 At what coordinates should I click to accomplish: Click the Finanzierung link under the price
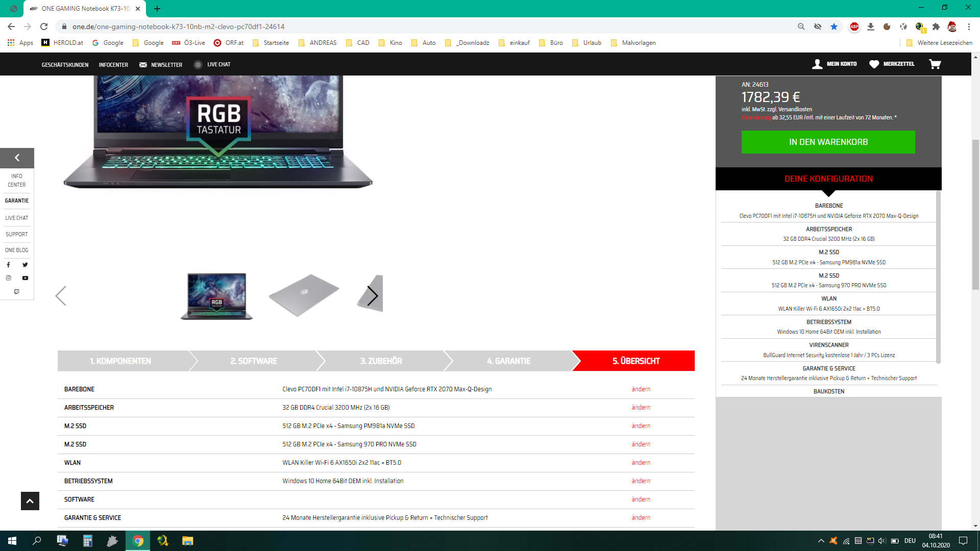tap(756, 118)
